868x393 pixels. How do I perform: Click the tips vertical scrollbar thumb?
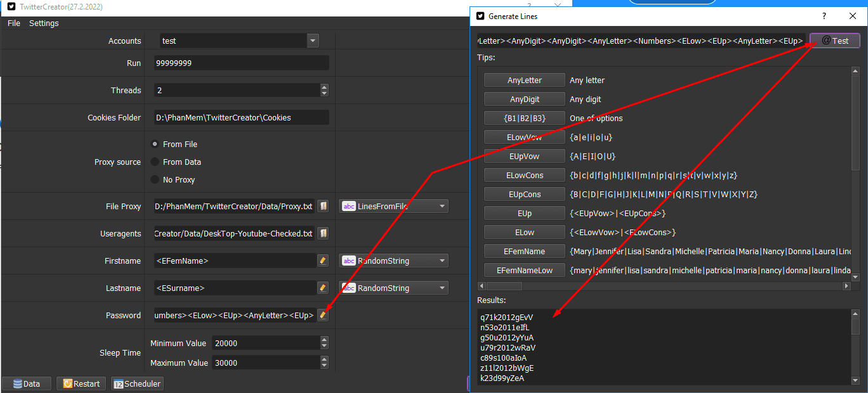[855, 123]
